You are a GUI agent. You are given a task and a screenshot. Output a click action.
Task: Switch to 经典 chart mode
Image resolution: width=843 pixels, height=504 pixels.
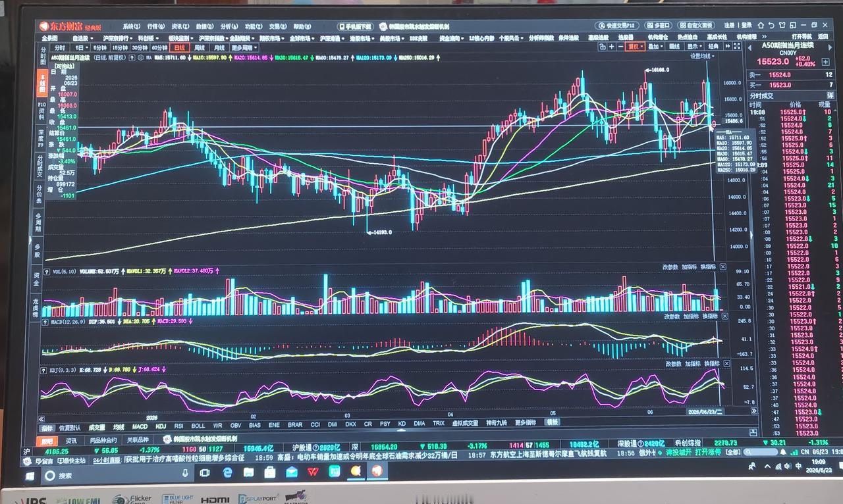pyautogui.click(x=713, y=46)
